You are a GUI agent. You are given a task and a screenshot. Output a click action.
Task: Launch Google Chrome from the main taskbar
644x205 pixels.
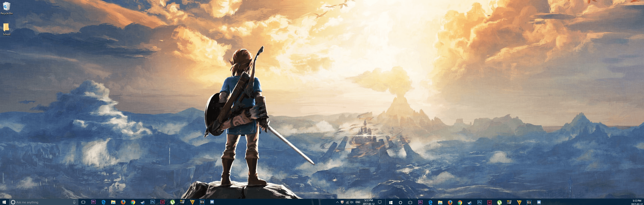click(x=133, y=202)
